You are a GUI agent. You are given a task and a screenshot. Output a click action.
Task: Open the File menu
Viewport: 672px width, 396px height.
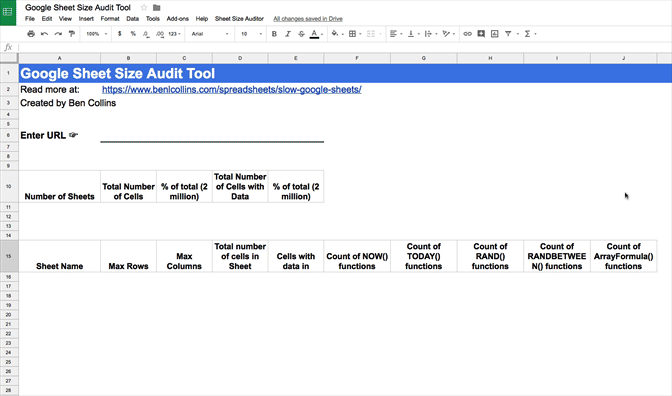30,19
